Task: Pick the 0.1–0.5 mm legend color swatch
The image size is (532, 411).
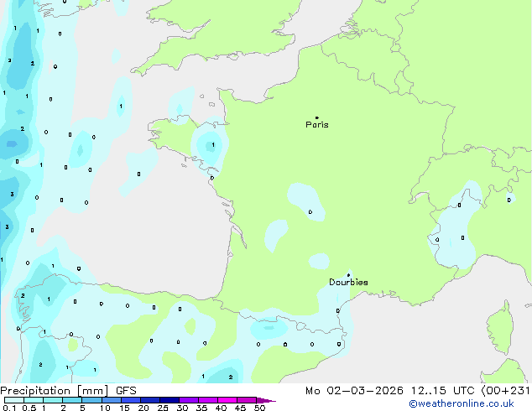Action: coord(14,400)
